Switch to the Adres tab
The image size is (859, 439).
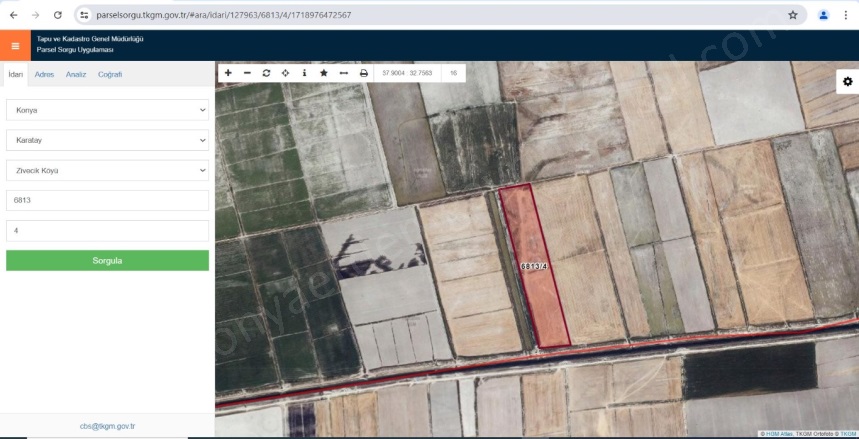point(44,75)
